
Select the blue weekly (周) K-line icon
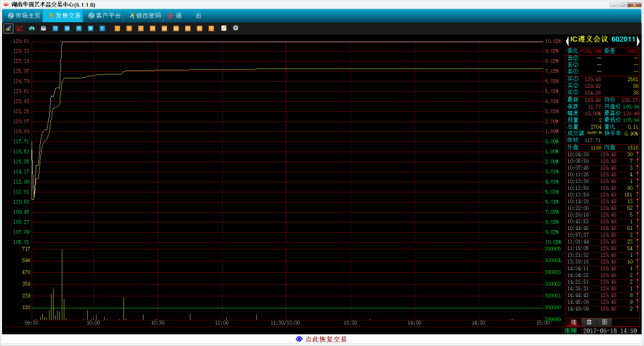point(67,28)
